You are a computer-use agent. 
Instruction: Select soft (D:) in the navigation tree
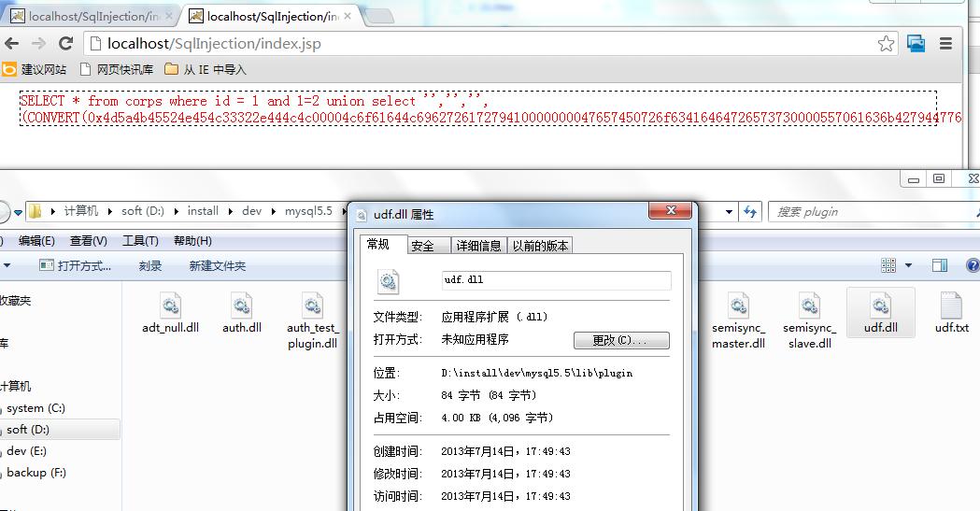point(28,429)
